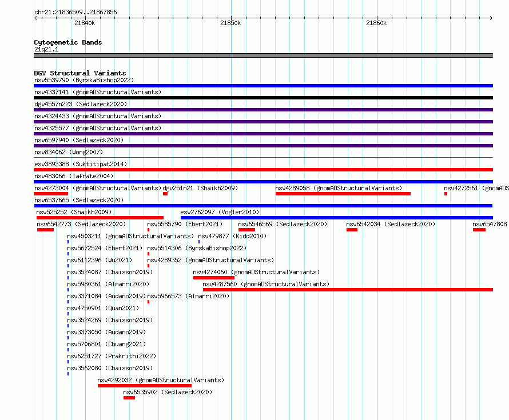Open nsv4337141 (gnomADStructuralVariants) label
509x420 pixels.
tap(98, 92)
